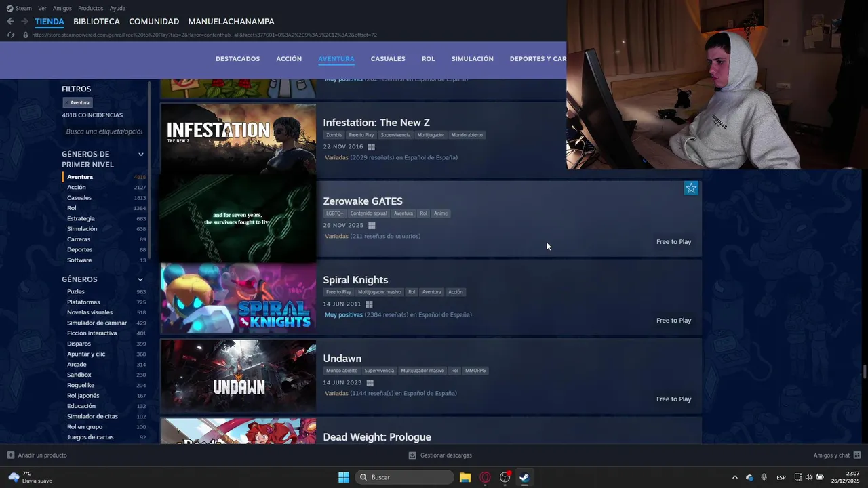This screenshot has height=488, width=868.
Task: Go forward with the right arrow
Action: [25, 22]
